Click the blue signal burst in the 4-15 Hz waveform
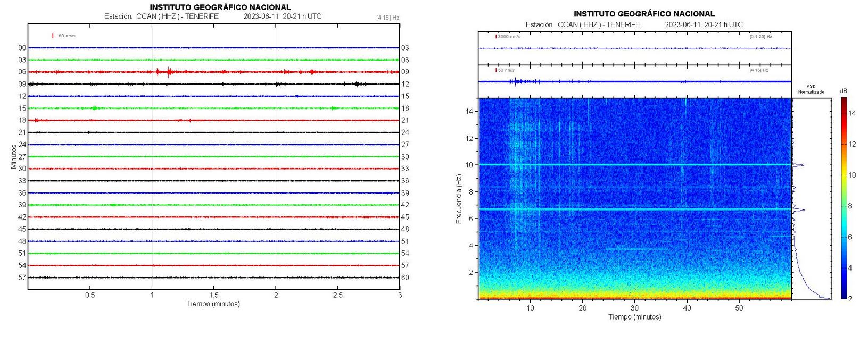Viewport: 868px width, 344px height. pos(515,81)
